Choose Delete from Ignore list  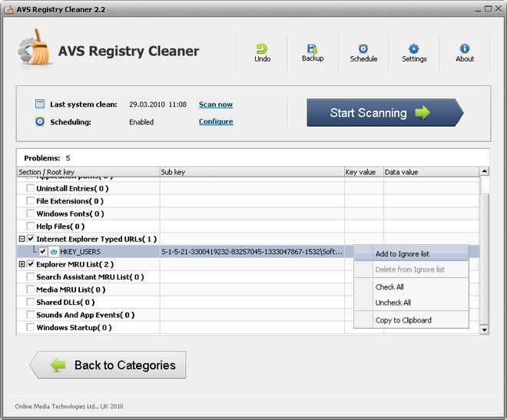[x=411, y=270]
